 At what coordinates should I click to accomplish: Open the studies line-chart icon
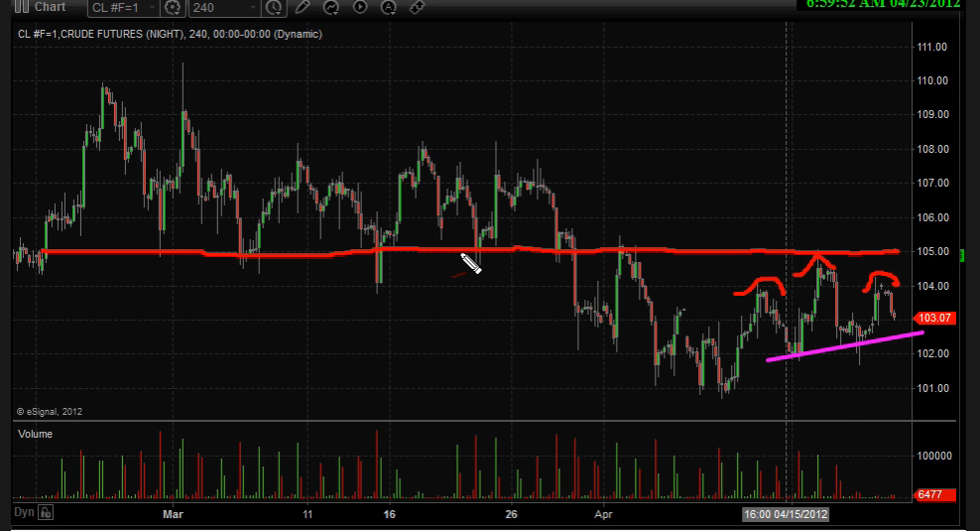point(331,8)
